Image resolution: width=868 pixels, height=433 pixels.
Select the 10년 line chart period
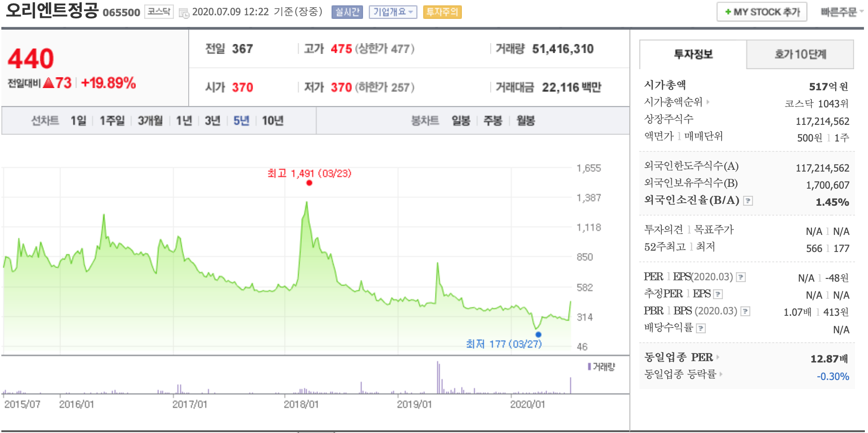click(x=273, y=120)
